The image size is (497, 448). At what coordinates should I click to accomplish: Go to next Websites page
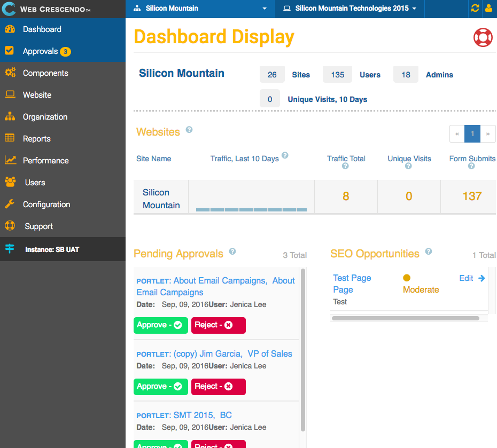[x=488, y=134]
